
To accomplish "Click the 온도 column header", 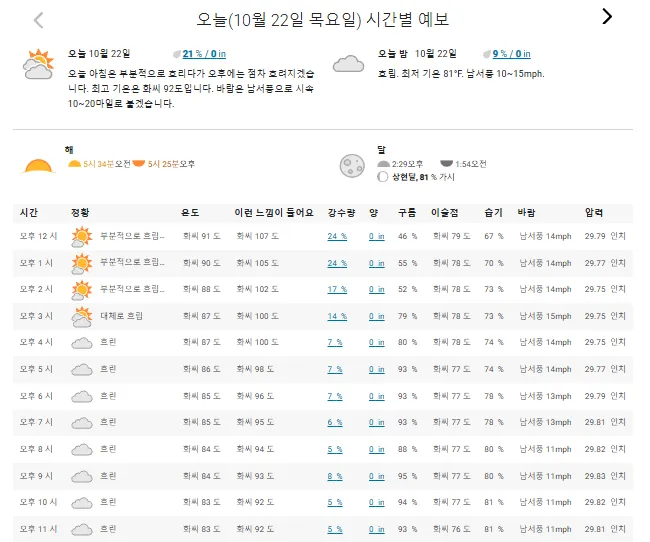I will pos(190,213).
